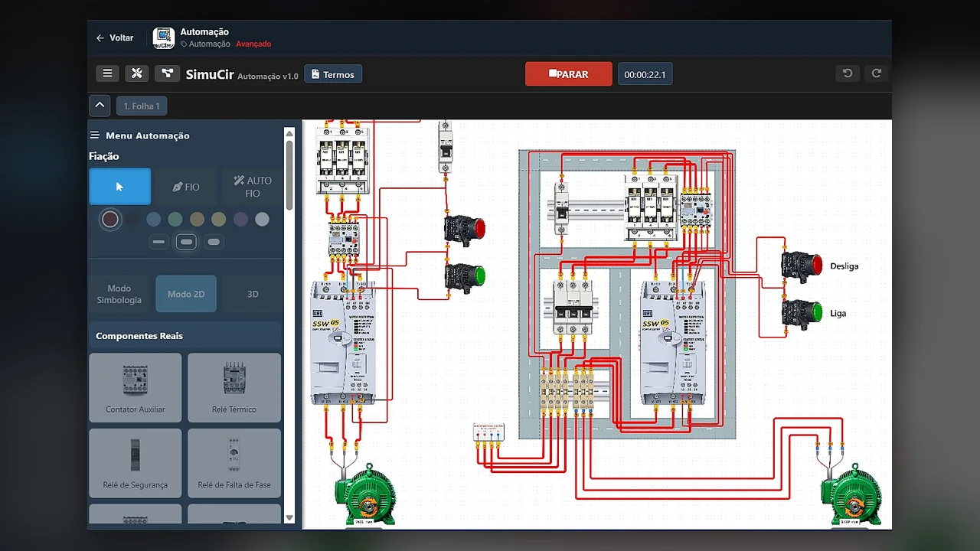Pick the green wire color swatch
This screenshot has width=980, height=551.
pyautogui.click(x=175, y=220)
